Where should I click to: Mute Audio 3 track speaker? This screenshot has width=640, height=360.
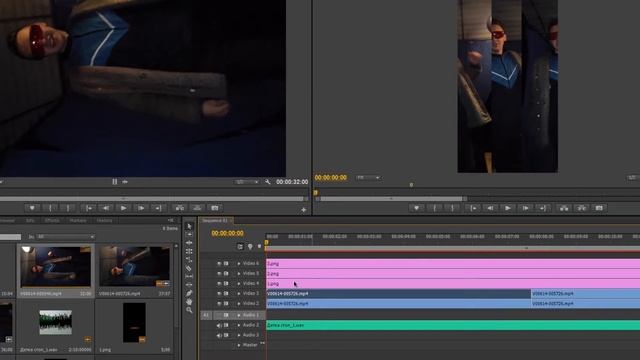(219, 335)
